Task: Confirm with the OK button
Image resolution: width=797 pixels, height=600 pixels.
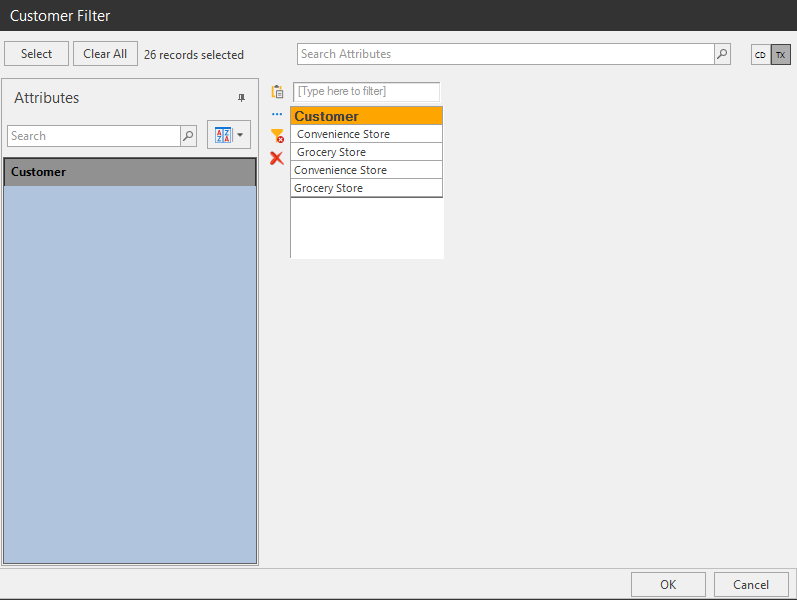Action: pyautogui.click(x=668, y=585)
